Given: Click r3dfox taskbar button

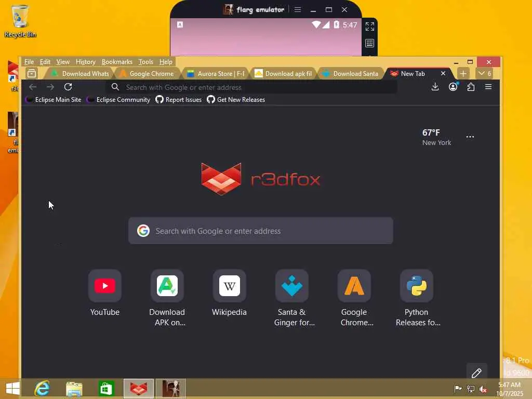Looking at the screenshot, I should [x=139, y=389].
